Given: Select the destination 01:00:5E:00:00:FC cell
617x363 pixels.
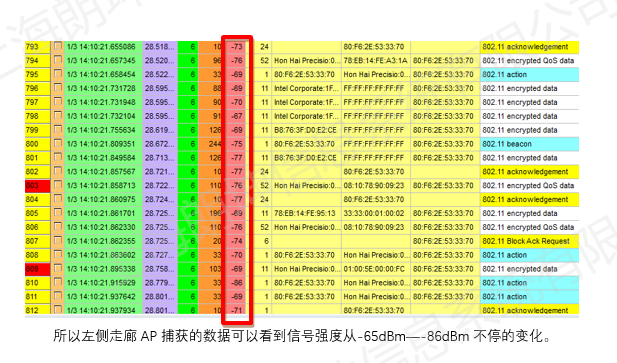Looking at the screenshot, I should (x=375, y=269).
